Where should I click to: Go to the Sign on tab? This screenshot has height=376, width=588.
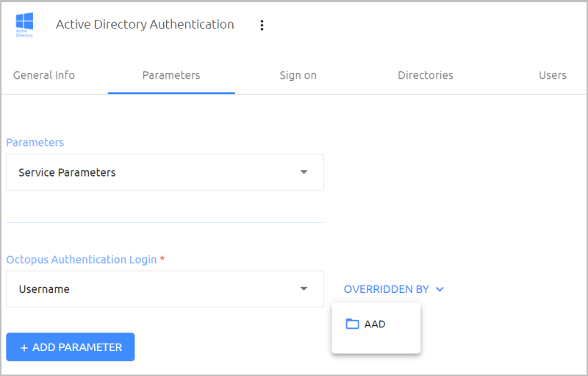pos(298,75)
